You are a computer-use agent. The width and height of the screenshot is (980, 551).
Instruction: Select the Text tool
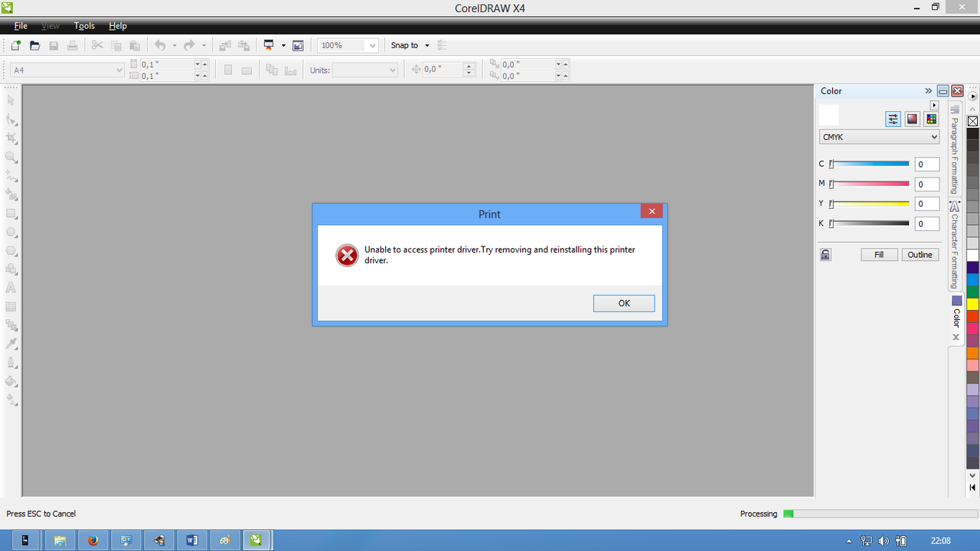pos(11,289)
